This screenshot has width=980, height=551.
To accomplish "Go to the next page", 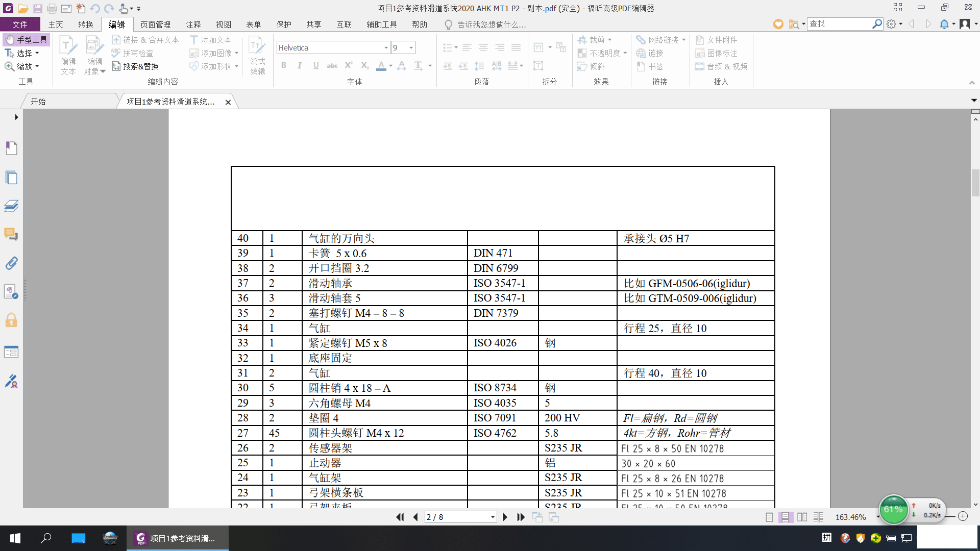I will pyautogui.click(x=505, y=517).
